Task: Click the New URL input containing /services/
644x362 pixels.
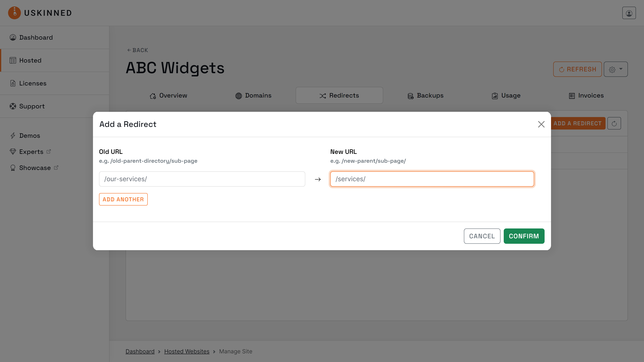Action: (x=432, y=179)
